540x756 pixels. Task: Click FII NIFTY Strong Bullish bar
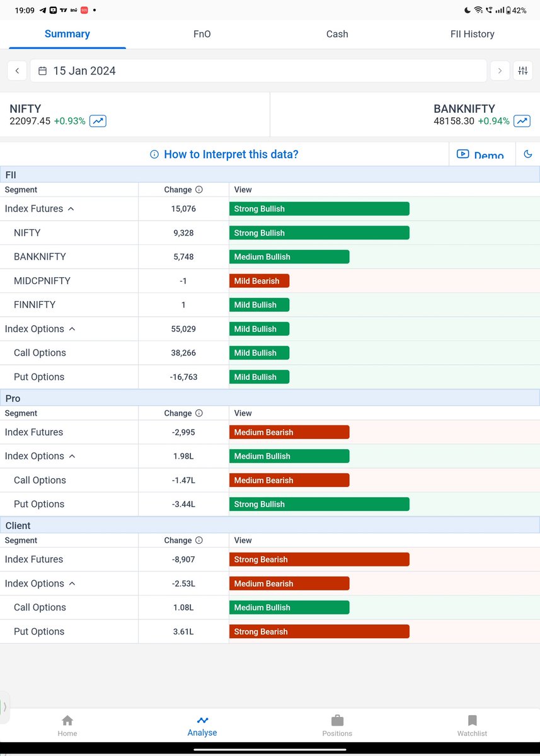(x=319, y=233)
